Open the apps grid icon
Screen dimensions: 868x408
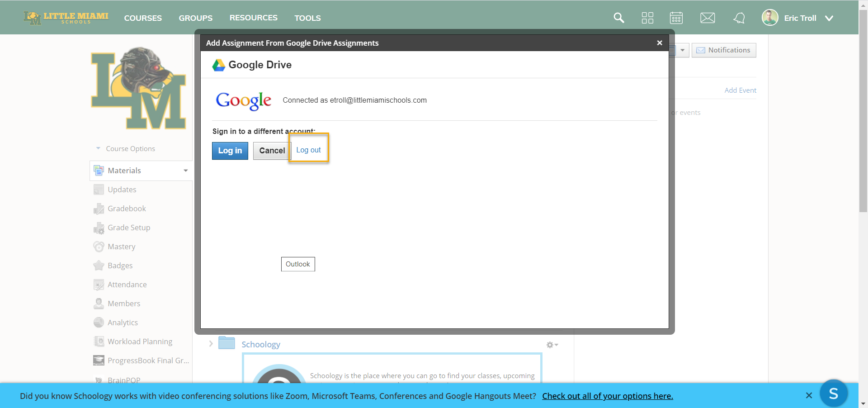pos(647,18)
